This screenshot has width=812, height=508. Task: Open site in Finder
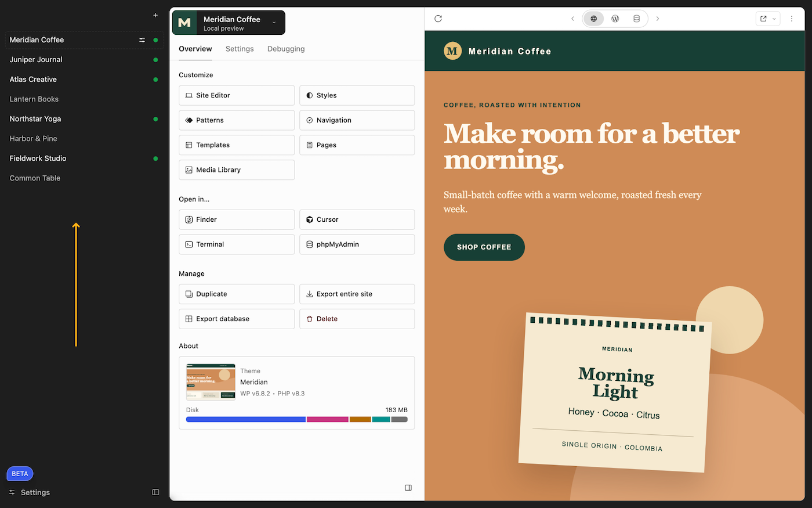237,219
